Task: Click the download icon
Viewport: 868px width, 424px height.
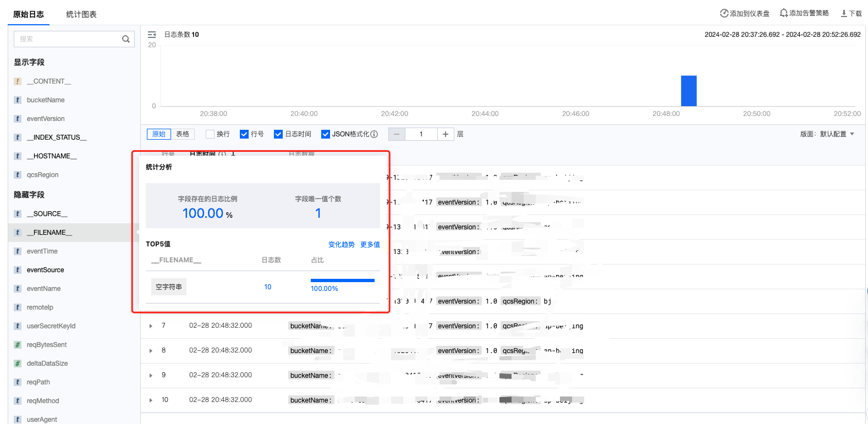Action: 843,14
